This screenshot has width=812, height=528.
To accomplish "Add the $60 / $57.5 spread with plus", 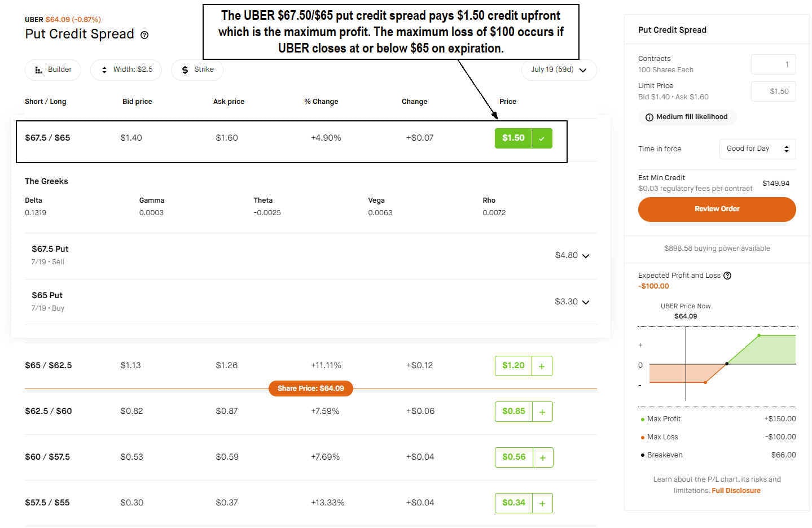I will pyautogui.click(x=543, y=457).
